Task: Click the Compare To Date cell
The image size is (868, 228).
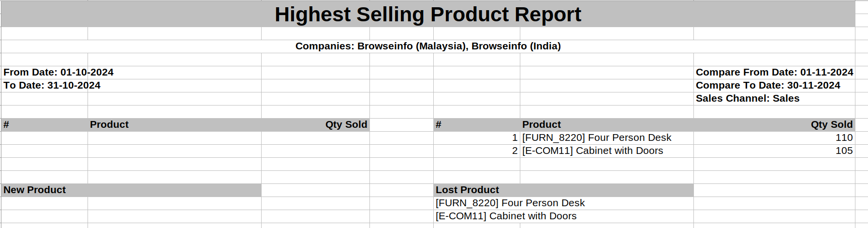Action: click(768, 85)
